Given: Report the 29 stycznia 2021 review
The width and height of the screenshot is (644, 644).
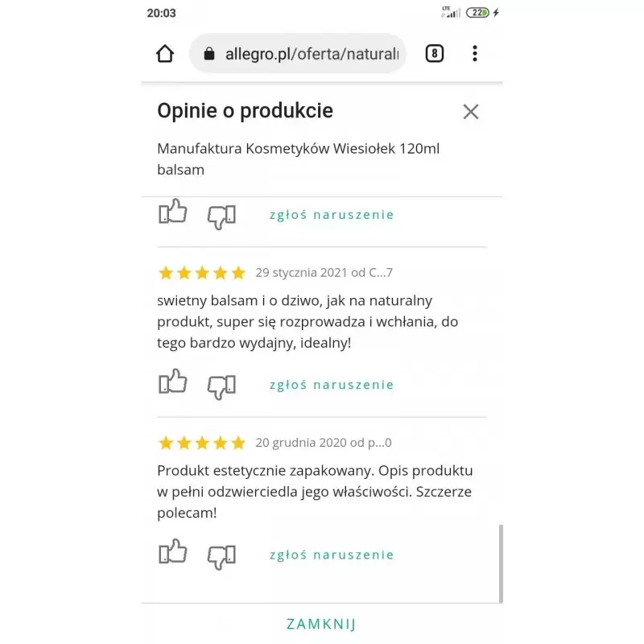Looking at the screenshot, I should [x=332, y=385].
